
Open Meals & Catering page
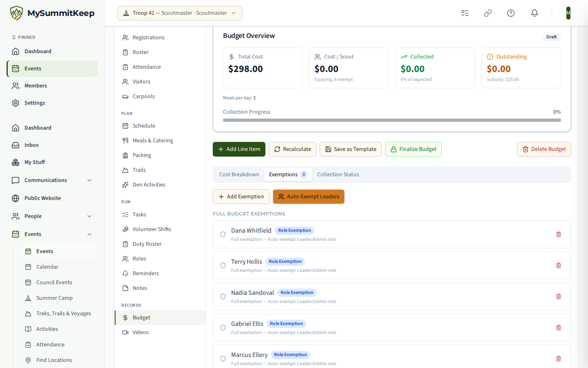[160, 141]
